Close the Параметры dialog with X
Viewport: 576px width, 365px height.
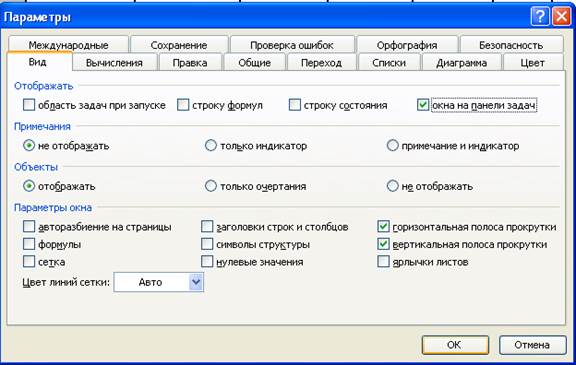tap(562, 17)
